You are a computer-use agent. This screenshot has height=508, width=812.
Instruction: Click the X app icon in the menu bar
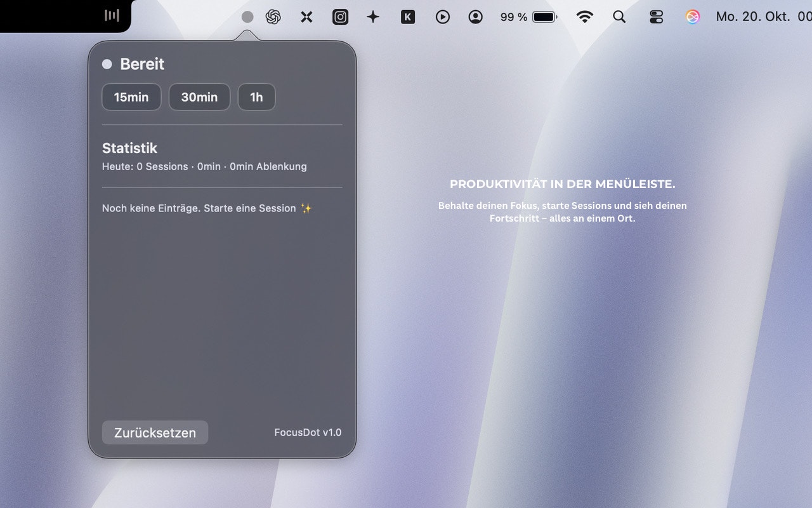(x=306, y=17)
